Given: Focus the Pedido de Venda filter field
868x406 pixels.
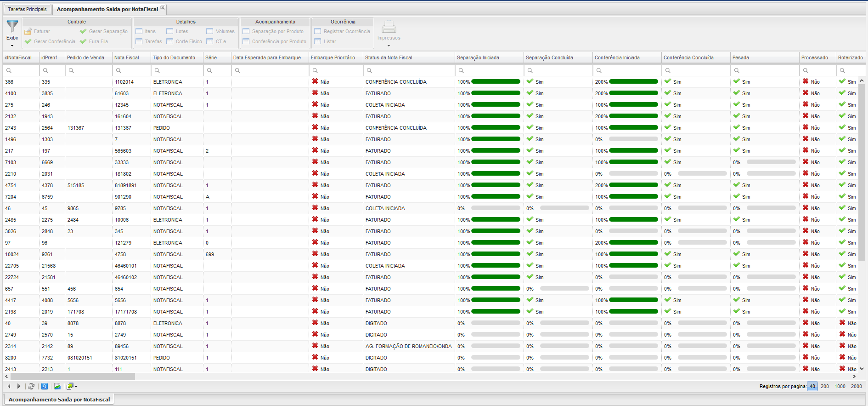Looking at the screenshot, I should tap(89, 70).
